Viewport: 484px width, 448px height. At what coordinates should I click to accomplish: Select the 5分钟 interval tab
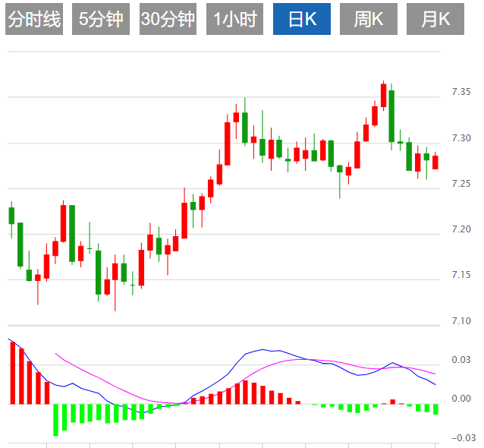(x=101, y=19)
